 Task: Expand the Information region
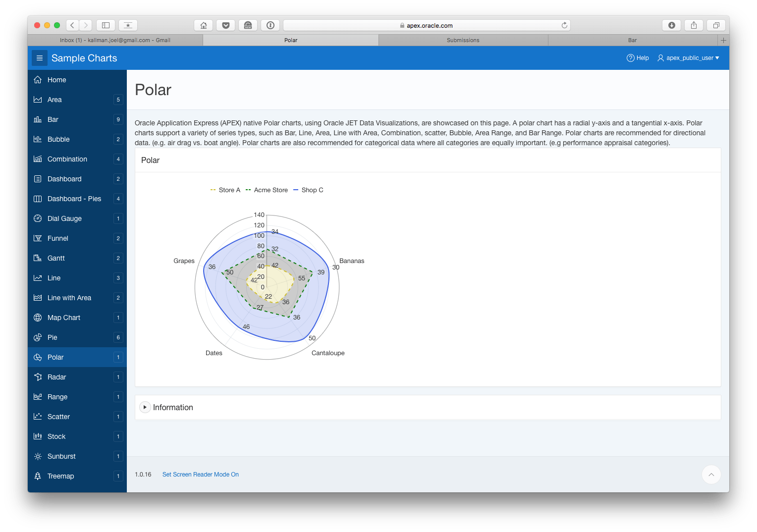tap(145, 407)
